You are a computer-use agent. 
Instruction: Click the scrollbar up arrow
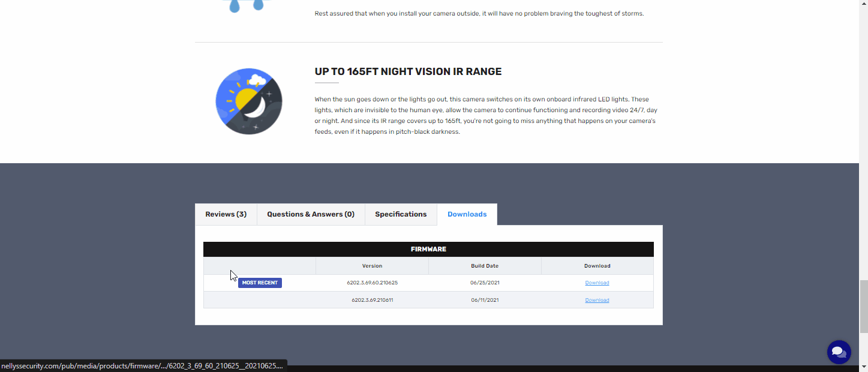[863, 4]
